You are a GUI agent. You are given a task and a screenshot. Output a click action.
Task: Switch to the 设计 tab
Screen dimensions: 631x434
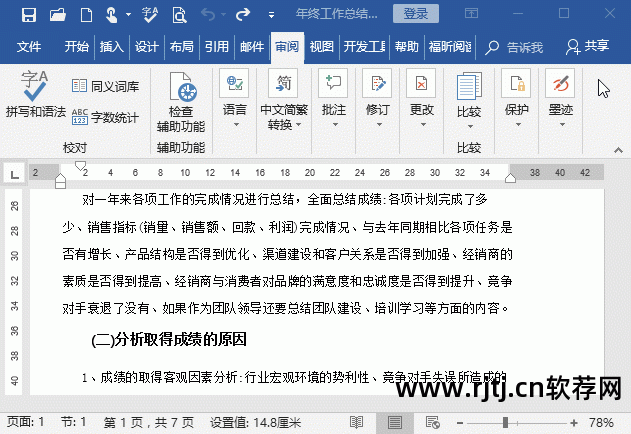[x=146, y=47]
